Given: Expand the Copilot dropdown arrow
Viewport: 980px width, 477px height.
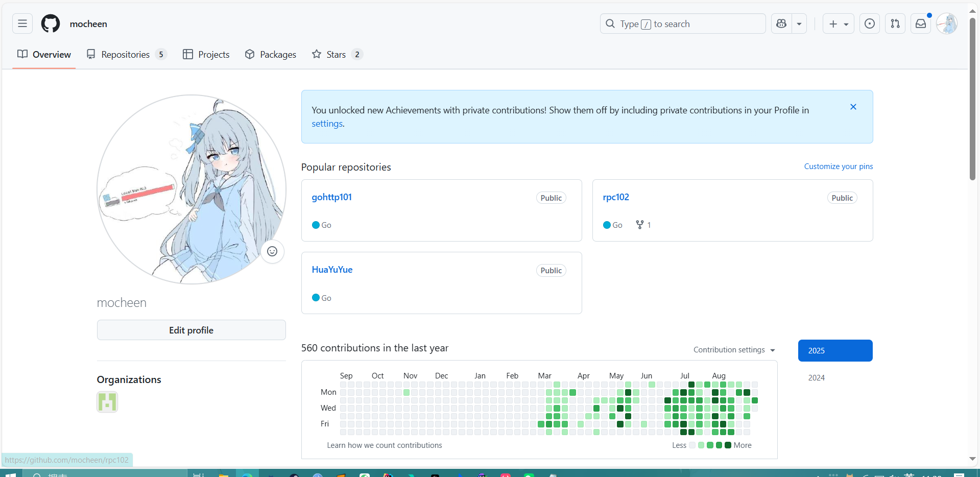Looking at the screenshot, I should pos(799,23).
